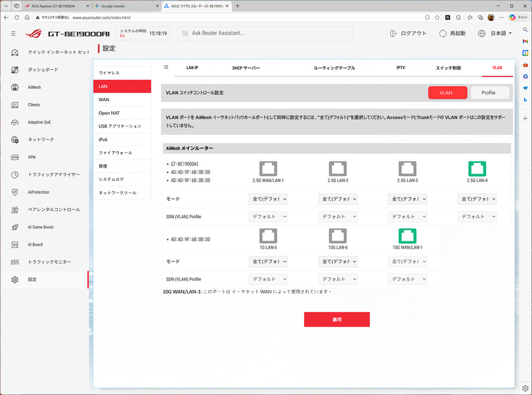
Task: Click the browser address bar URL
Action: point(102,17)
